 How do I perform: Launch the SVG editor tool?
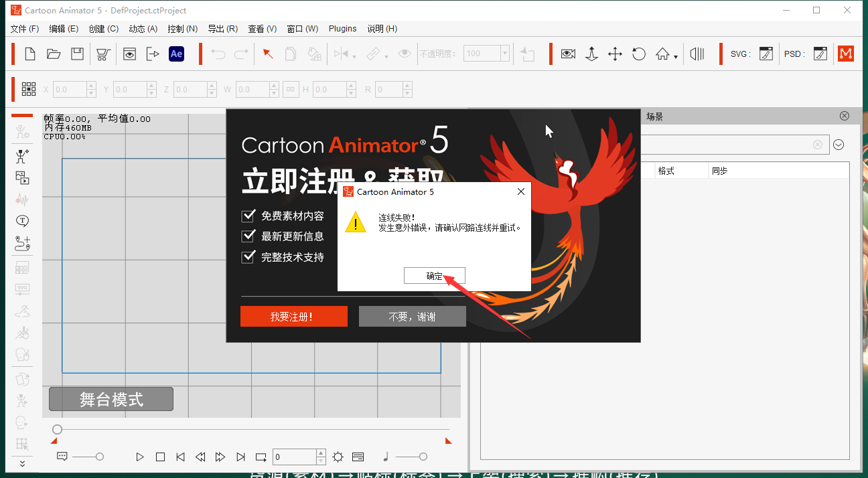pos(766,54)
